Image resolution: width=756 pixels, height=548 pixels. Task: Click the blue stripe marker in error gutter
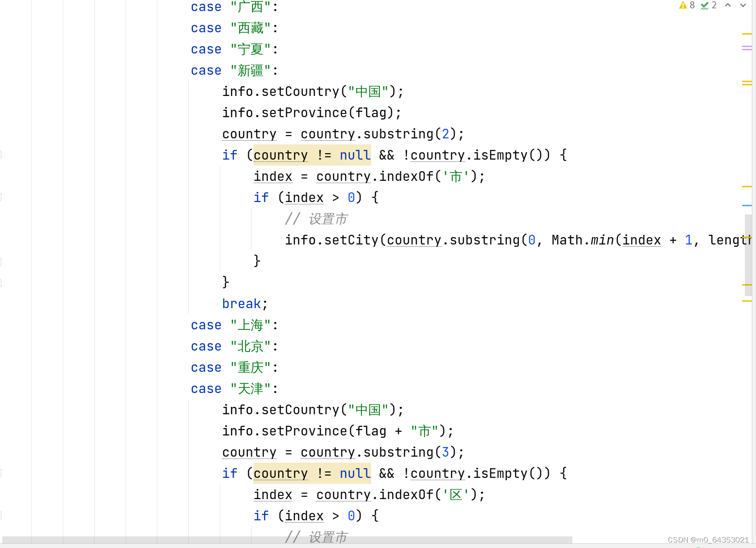click(747, 205)
